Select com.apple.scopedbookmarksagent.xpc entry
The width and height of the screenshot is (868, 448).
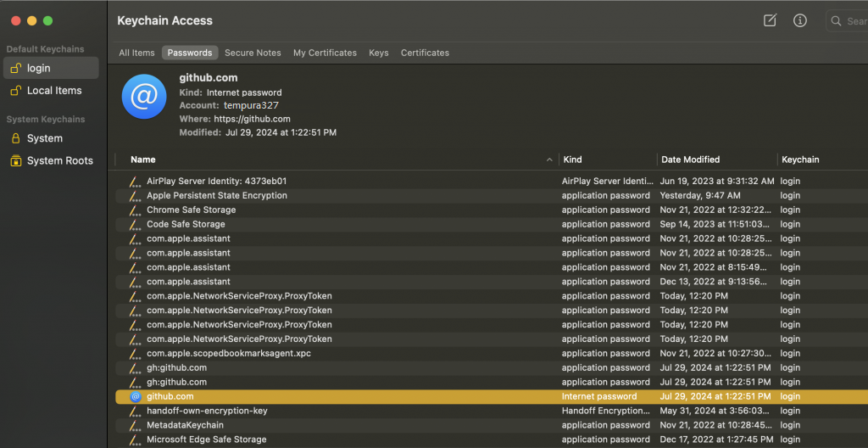492,353
